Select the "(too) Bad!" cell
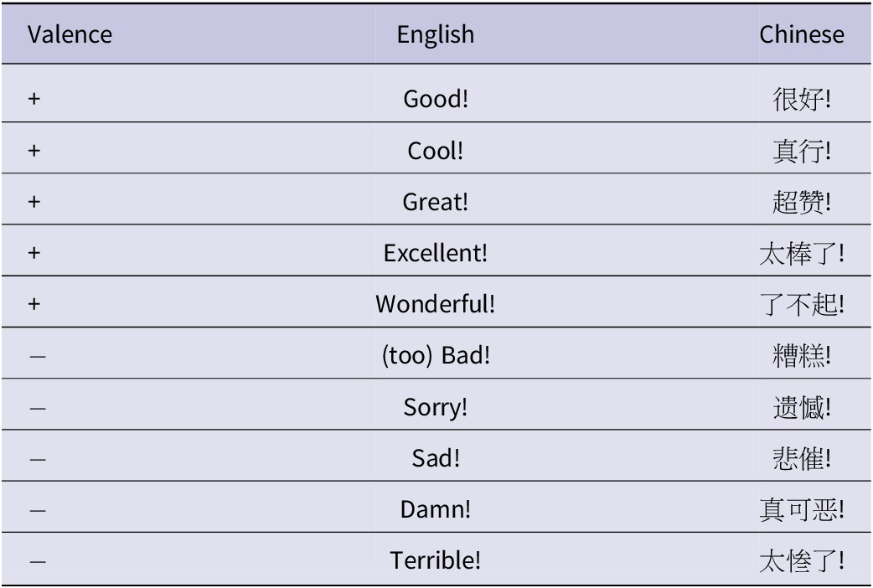Viewport: 873px width, 588px height. pyautogui.click(x=435, y=355)
